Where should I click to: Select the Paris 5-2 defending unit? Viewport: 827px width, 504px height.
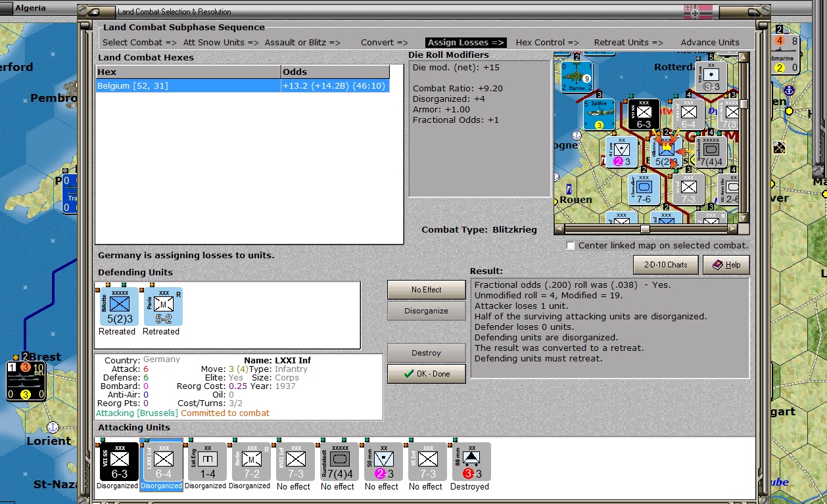tap(163, 306)
